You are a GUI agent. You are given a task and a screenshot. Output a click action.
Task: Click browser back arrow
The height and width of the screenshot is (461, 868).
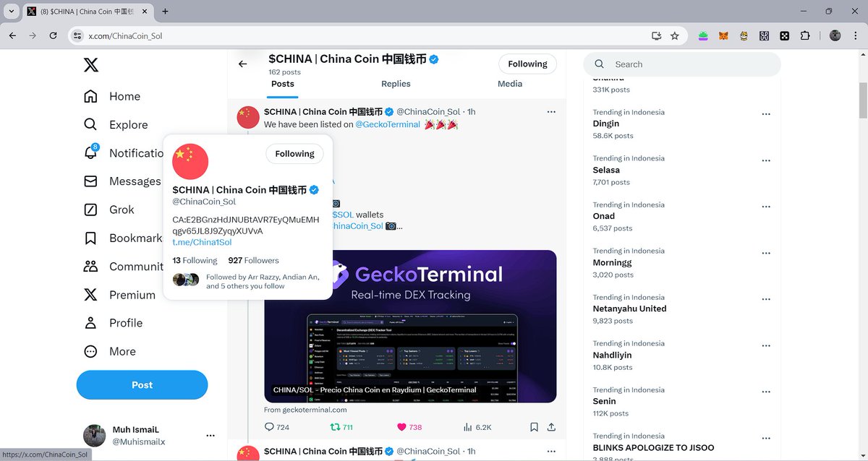click(12, 35)
